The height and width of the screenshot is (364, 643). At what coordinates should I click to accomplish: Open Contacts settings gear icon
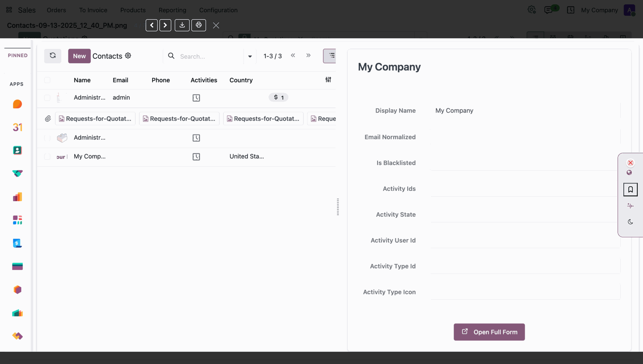(128, 56)
